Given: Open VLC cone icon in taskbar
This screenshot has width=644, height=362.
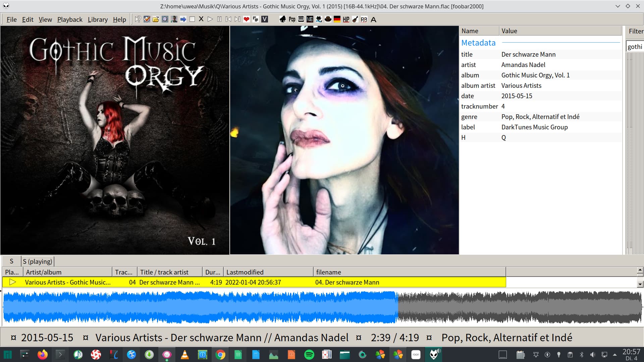Looking at the screenshot, I should point(184,355).
